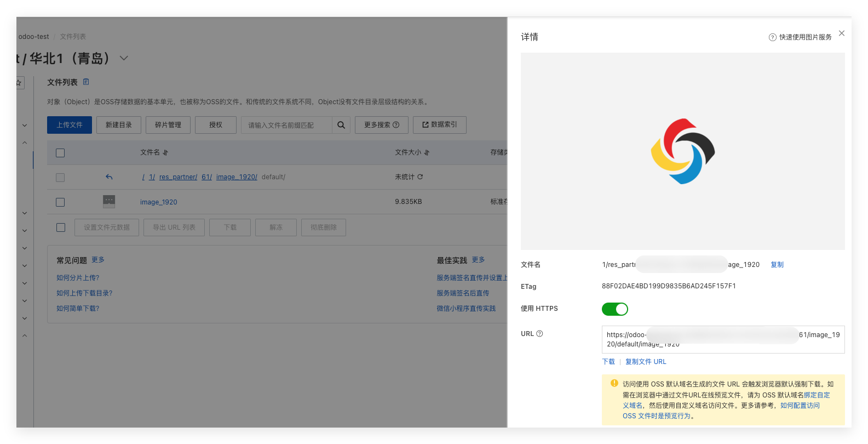This screenshot has height=444, width=868.
Task: Click the help icon beside URL label
Action: pyautogui.click(x=539, y=334)
